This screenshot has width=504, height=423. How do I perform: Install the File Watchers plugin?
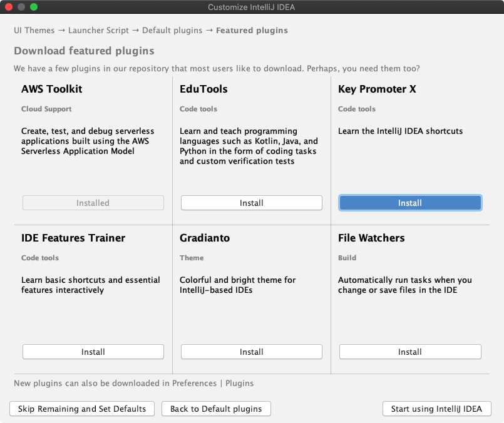point(410,352)
